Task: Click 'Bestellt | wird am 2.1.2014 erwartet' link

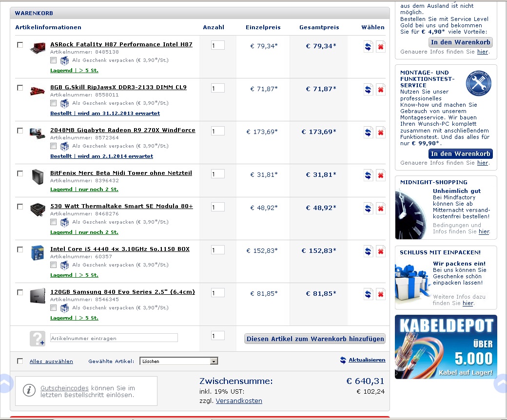Action: tap(102, 156)
